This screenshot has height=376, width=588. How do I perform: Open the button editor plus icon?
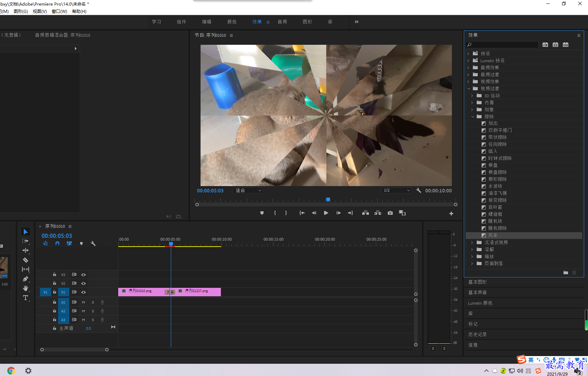tap(451, 213)
